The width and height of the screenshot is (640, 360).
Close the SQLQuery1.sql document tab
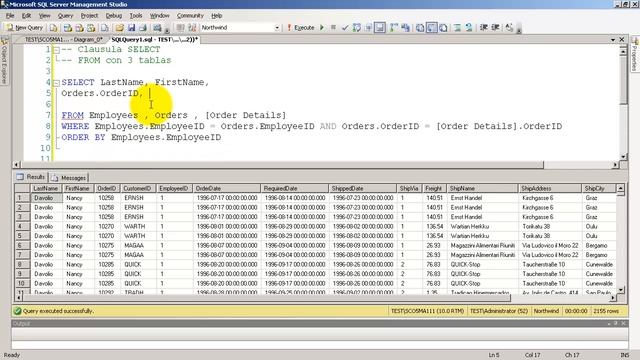pyautogui.click(x=622, y=40)
